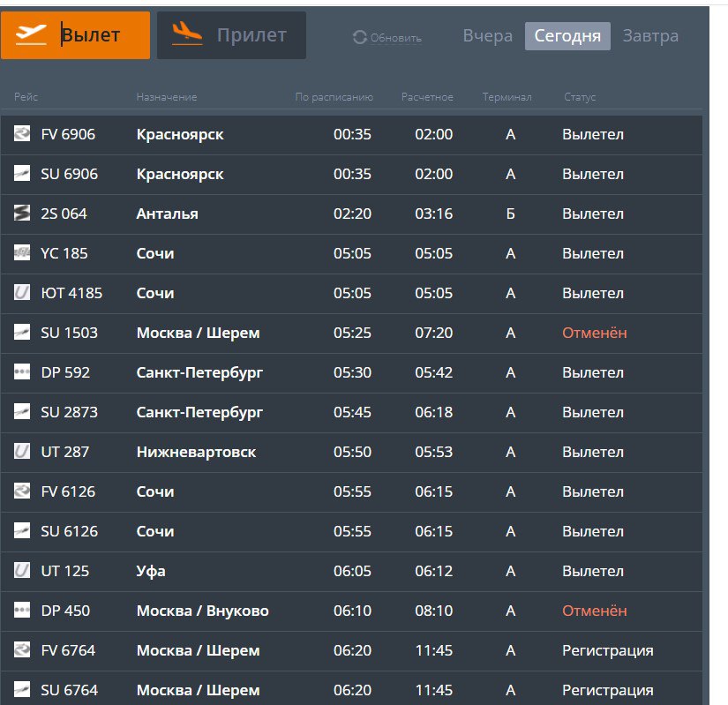Click terminal Б for flight 2S 064

click(510, 214)
